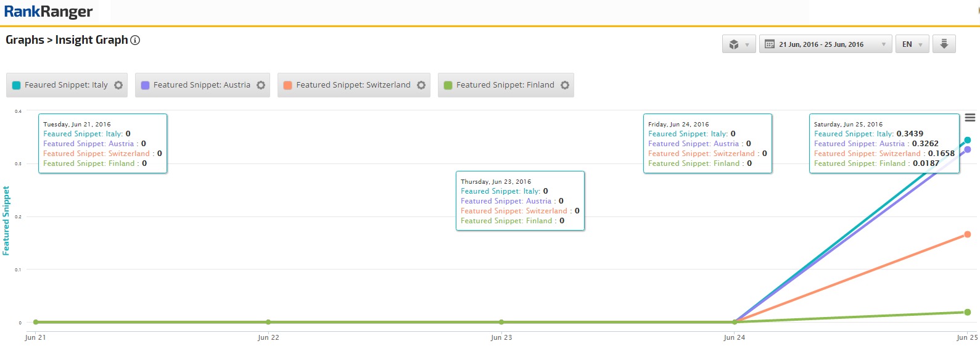This screenshot has width=980, height=346.
Task: Toggle the Feaured Snippet: Italy series
Action: click(66, 85)
